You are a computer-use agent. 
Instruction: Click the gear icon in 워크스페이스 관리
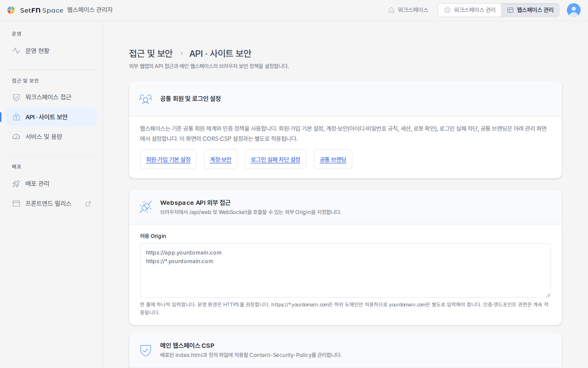447,10
